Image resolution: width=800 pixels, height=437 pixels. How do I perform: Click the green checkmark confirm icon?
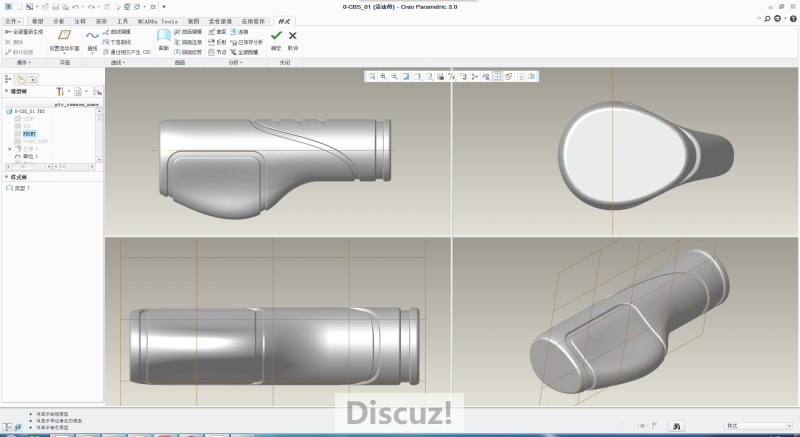click(276, 36)
